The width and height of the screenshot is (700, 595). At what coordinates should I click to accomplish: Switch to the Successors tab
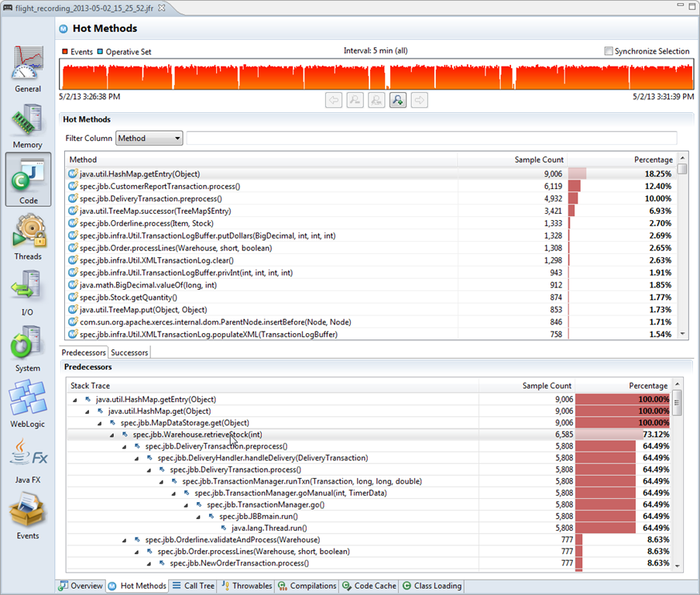[x=129, y=353]
